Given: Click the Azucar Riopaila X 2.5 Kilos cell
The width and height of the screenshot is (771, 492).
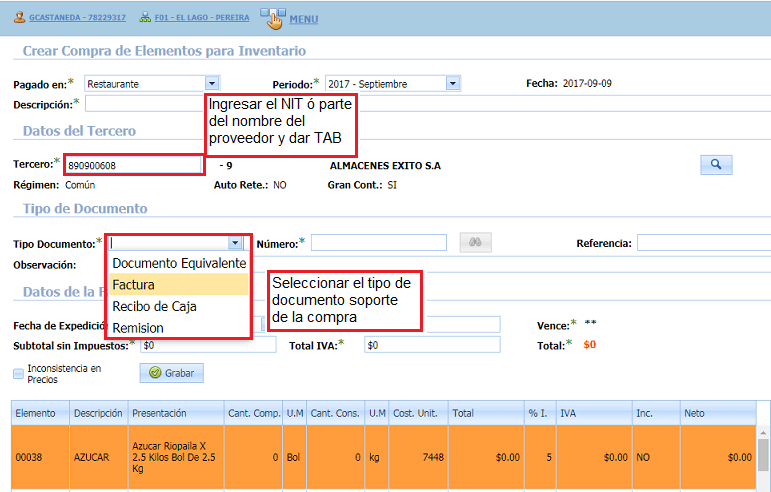Looking at the screenshot, I should tap(174, 457).
